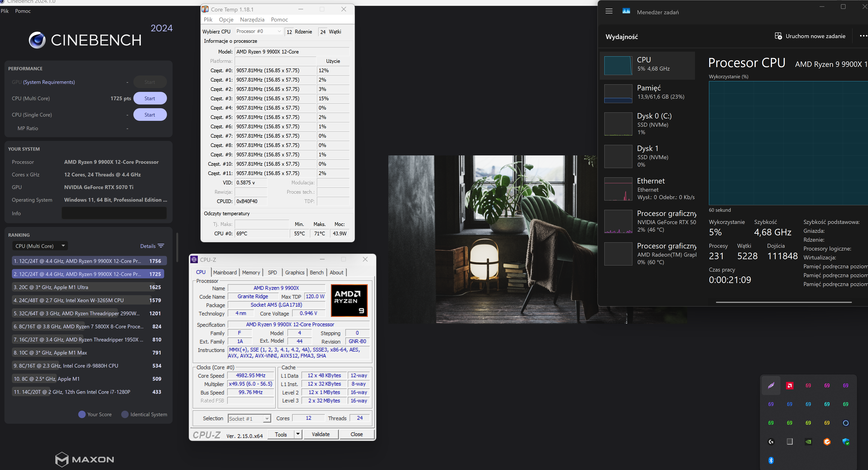Click the AMD Ryzen 9 logo in CPU-Z

click(x=349, y=300)
